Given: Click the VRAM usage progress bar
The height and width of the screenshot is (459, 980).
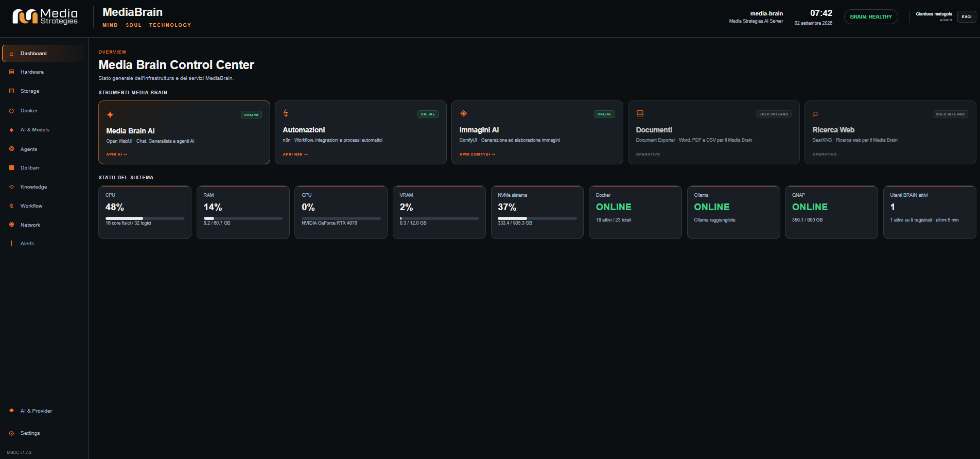Looking at the screenshot, I should (x=439, y=218).
